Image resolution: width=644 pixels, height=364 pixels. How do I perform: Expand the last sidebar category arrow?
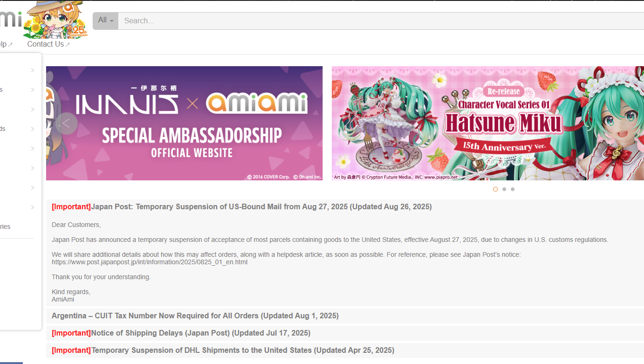tap(33, 207)
